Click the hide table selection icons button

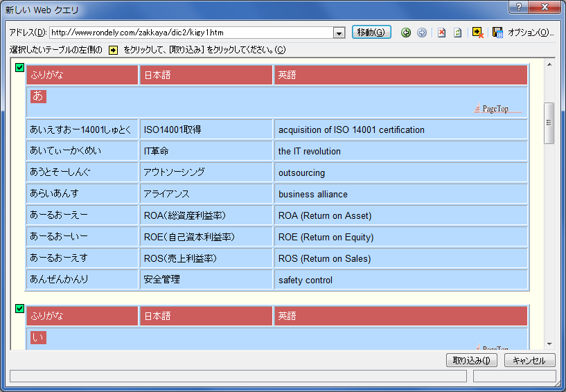[477, 33]
